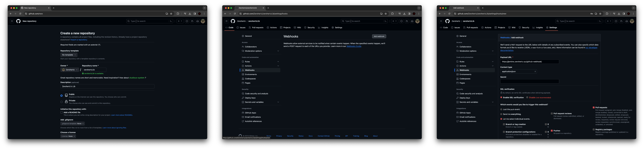Uncheck the Pushes event checkbox

click(552, 130)
